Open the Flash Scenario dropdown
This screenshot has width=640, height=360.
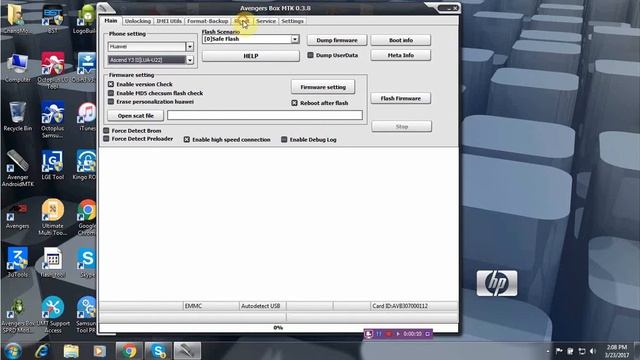tap(295, 39)
